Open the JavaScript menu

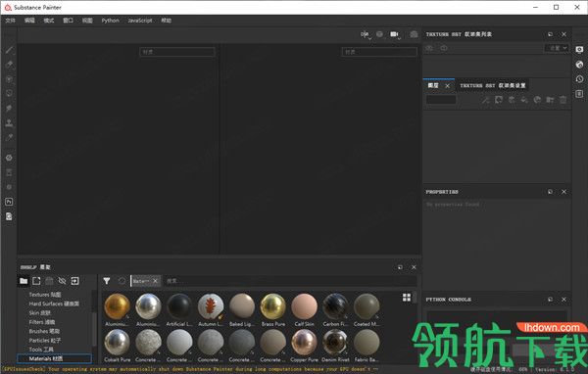[140, 21]
